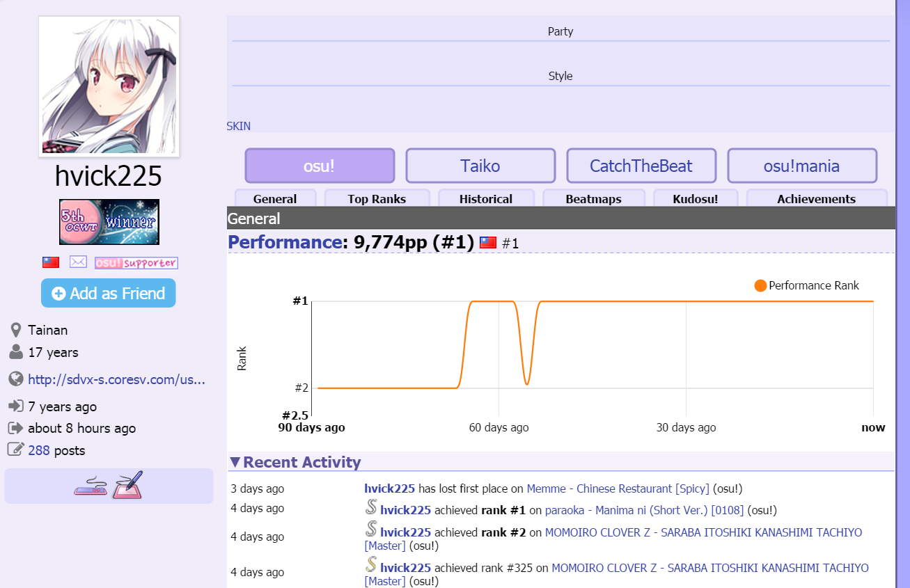Open paraoka - Manima ni (Short Ver.) beatmap

point(644,510)
